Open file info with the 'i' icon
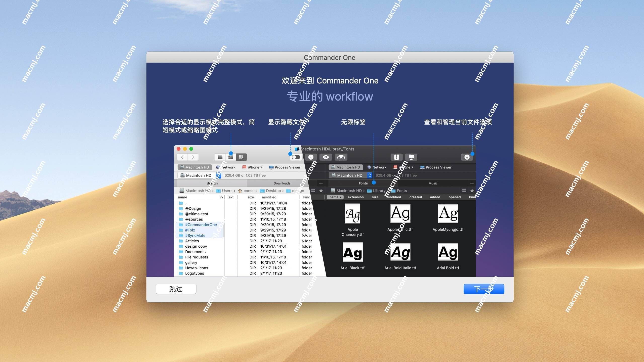This screenshot has width=644, height=362. [311, 157]
